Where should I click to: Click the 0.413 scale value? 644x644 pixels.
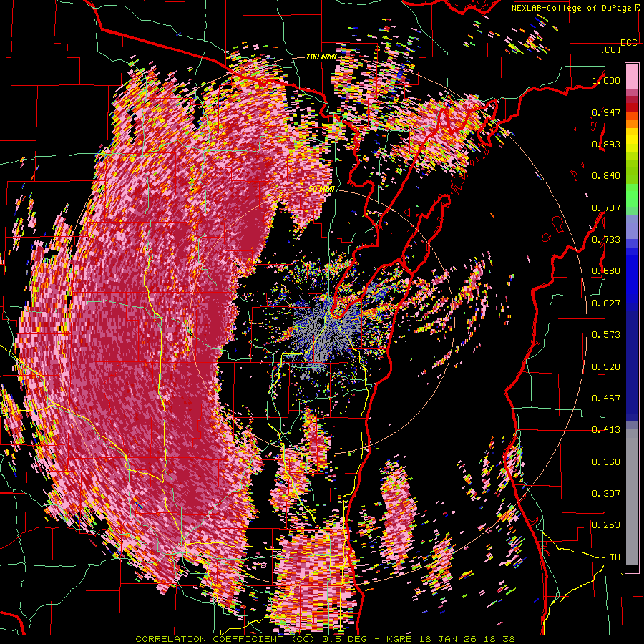[606, 430]
